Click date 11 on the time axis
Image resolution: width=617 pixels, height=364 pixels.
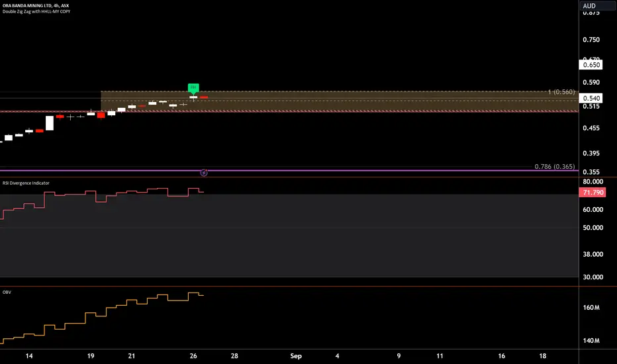click(x=440, y=356)
